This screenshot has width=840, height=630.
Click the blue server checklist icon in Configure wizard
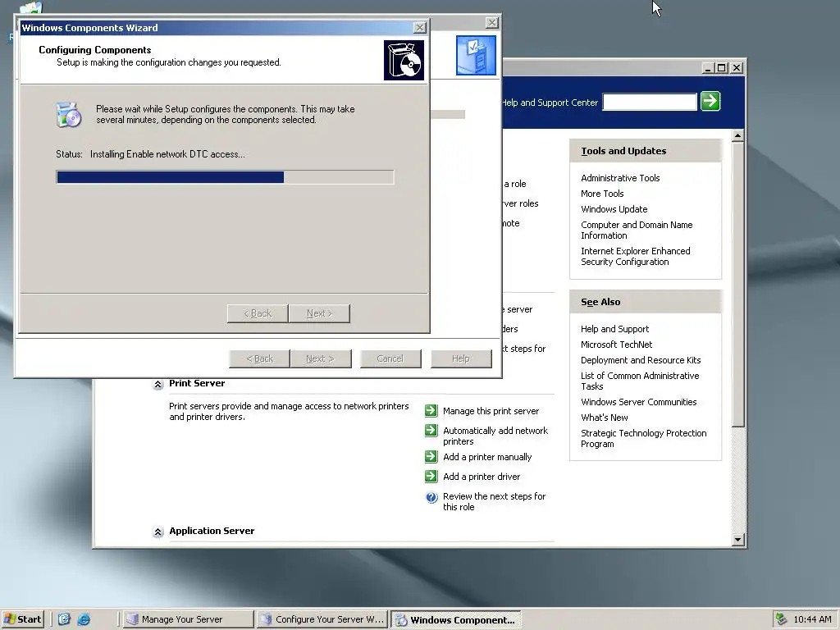pos(476,55)
